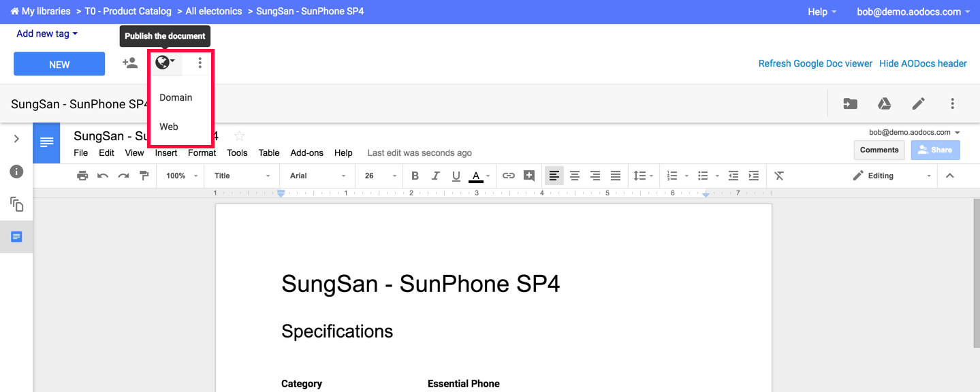The height and width of the screenshot is (392, 980).
Task: Click the blue Share button
Action: click(936, 150)
